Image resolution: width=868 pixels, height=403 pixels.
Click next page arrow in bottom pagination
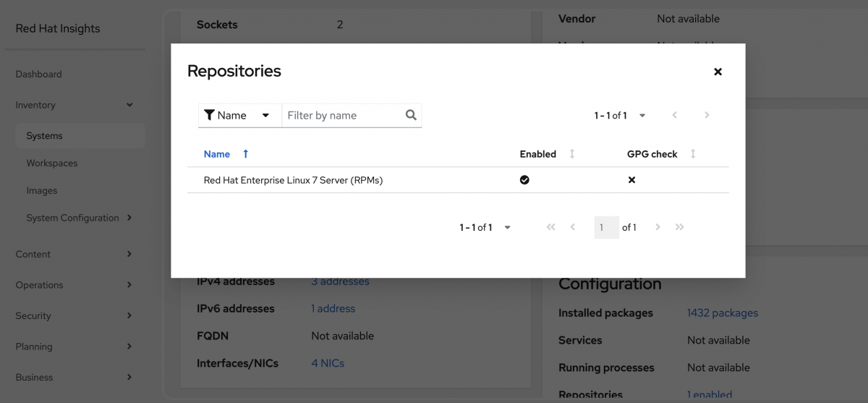tap(658, 227)
